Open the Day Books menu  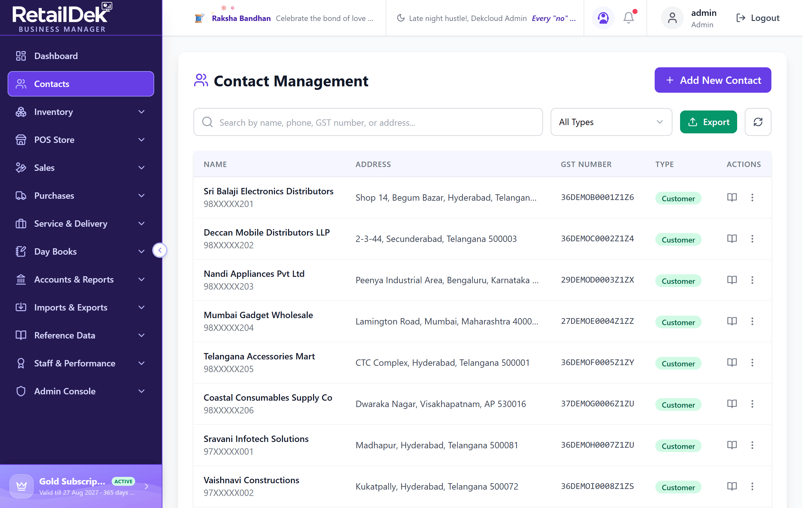[x=81, y=251]
